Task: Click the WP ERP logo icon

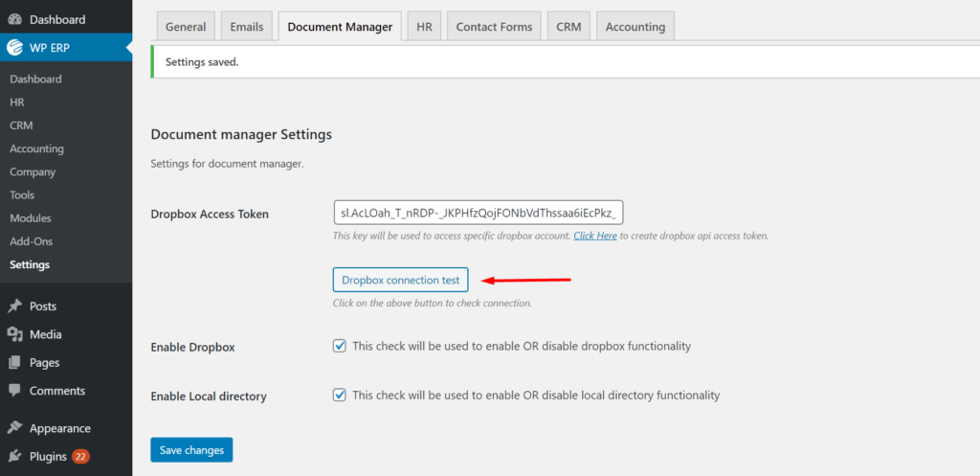Action: tap(15, 48)
